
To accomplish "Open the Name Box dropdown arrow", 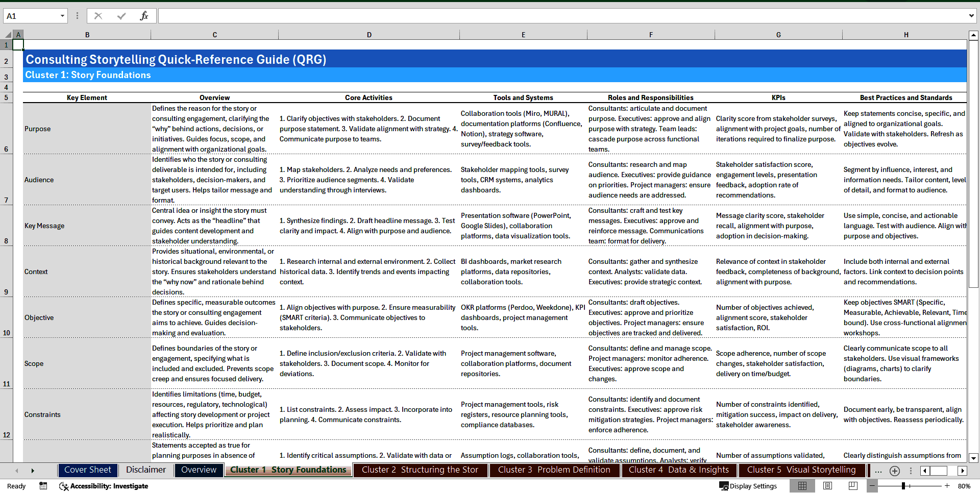I will pyautogui.click(x=62, y=15).
